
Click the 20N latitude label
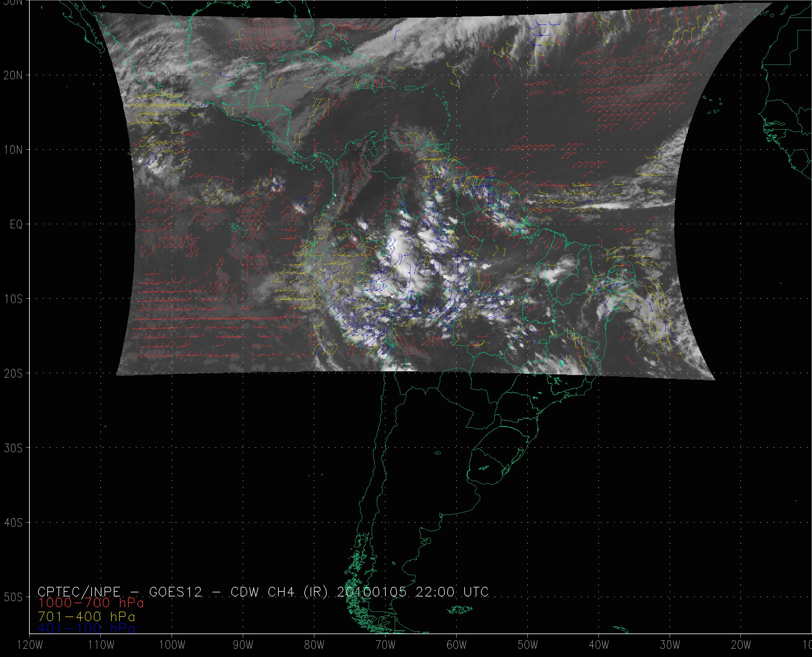(x=13, y=75)
